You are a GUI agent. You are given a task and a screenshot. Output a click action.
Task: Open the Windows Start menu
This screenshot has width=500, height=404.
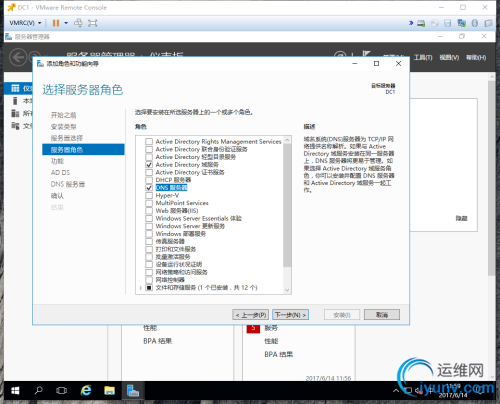15,390
